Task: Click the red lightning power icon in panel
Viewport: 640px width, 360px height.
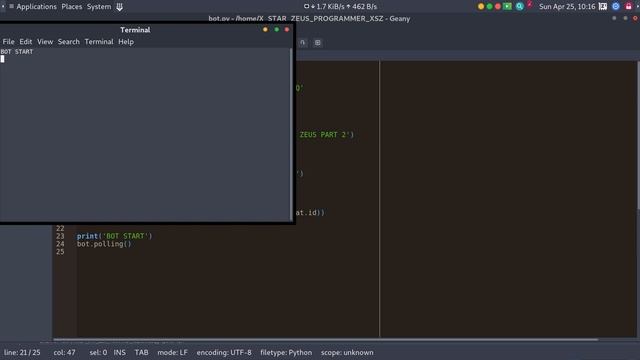Action: 530,5
